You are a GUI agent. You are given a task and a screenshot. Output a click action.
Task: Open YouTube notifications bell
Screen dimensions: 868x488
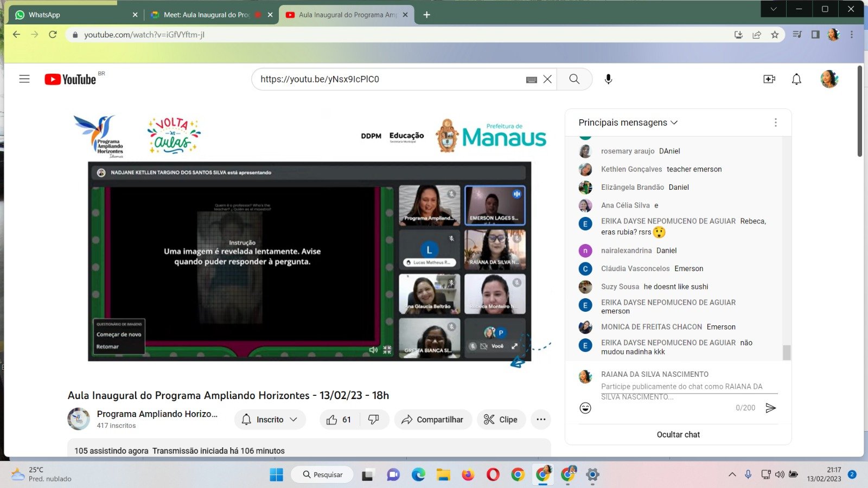tap(796, 79)
